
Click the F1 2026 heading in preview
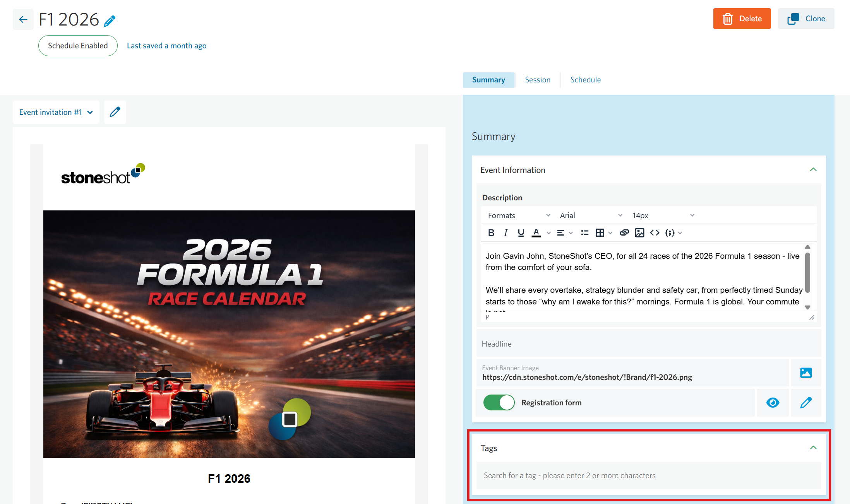tap(229, 478)
